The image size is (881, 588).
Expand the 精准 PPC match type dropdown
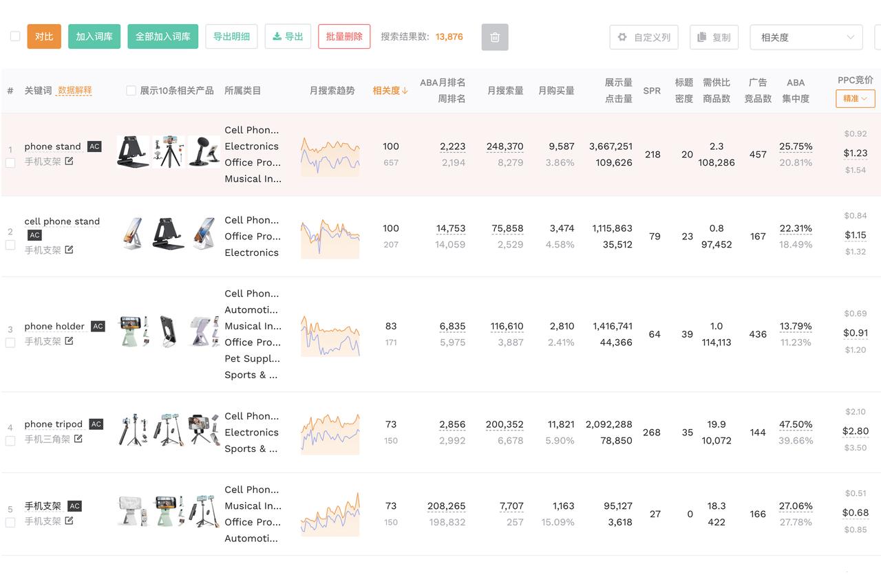pos(855,98)
